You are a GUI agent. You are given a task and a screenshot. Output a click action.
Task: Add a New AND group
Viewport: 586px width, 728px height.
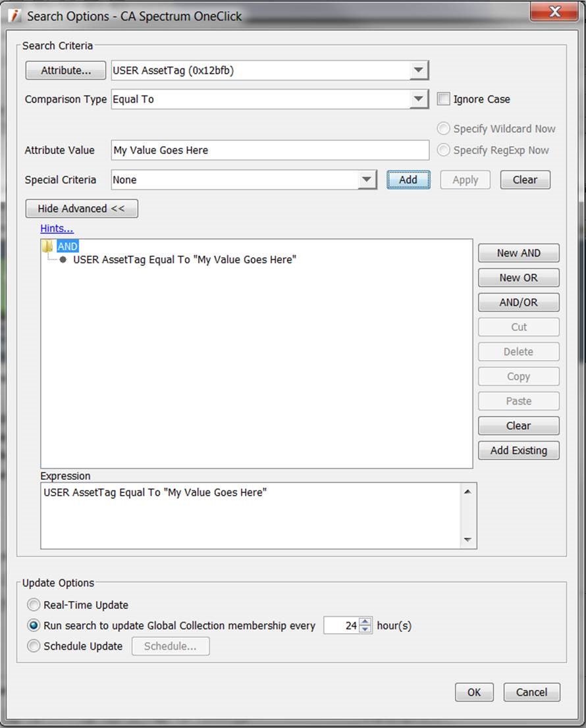tap(518, 253)
